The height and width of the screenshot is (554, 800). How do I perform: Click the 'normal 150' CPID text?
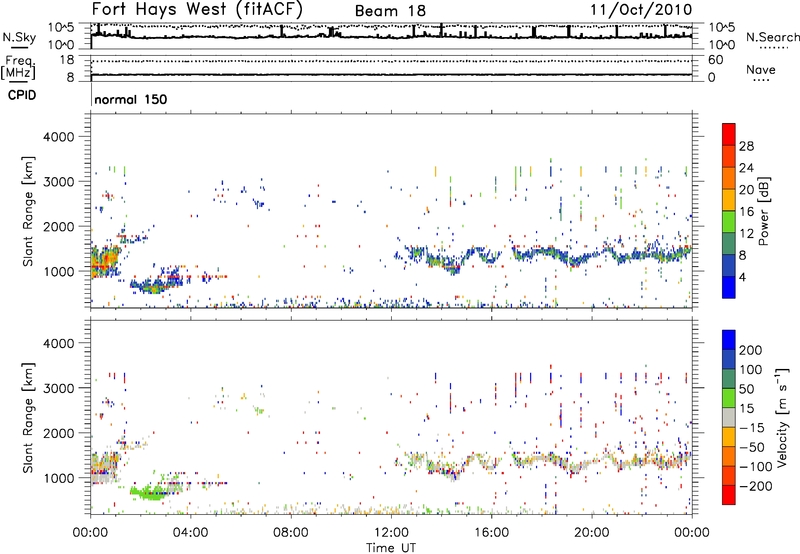click(131, 99)
